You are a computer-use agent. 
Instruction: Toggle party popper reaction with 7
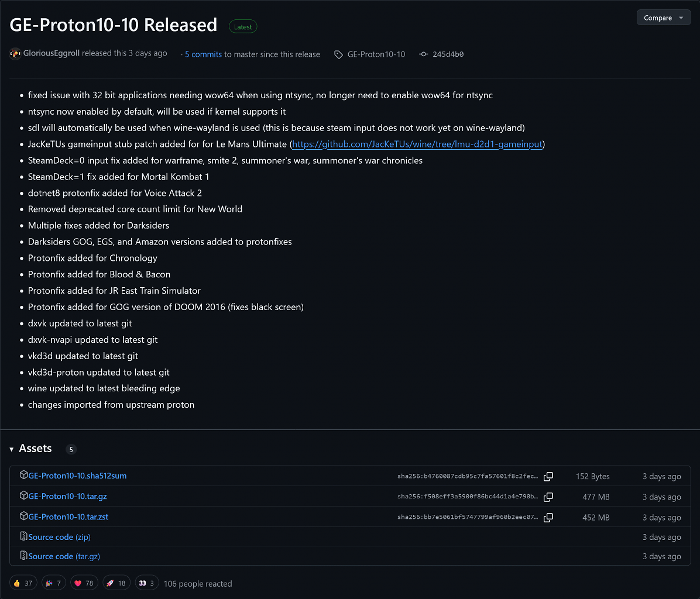point(54,583)
